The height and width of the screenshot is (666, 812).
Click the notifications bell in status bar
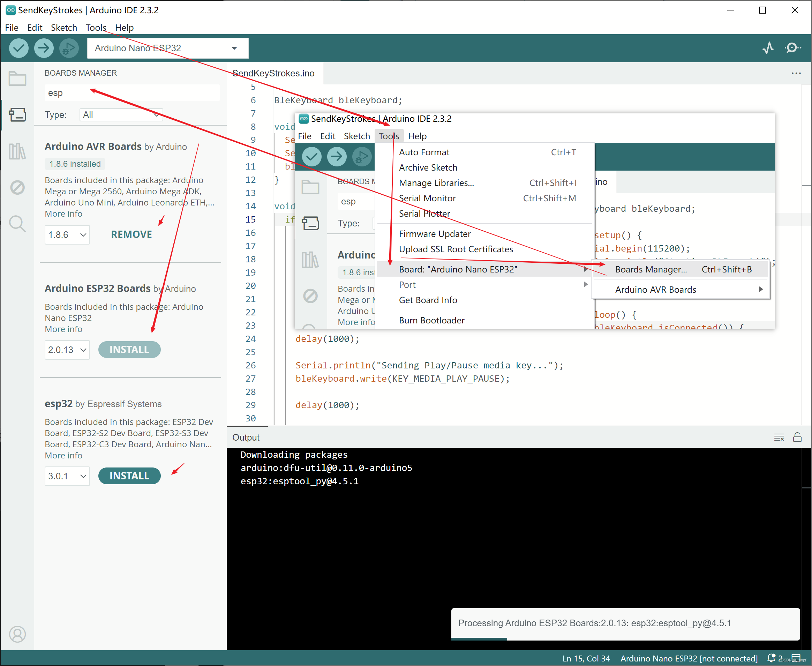pos(771,658)
